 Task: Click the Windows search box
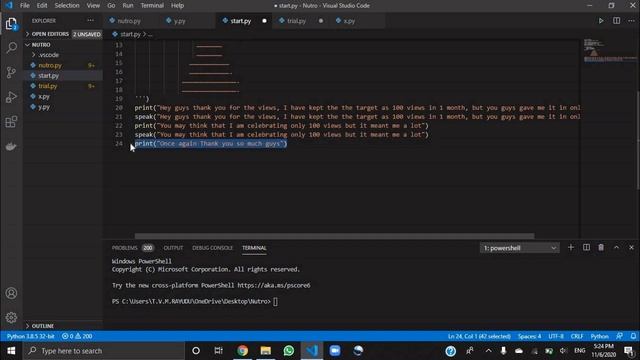104,351
